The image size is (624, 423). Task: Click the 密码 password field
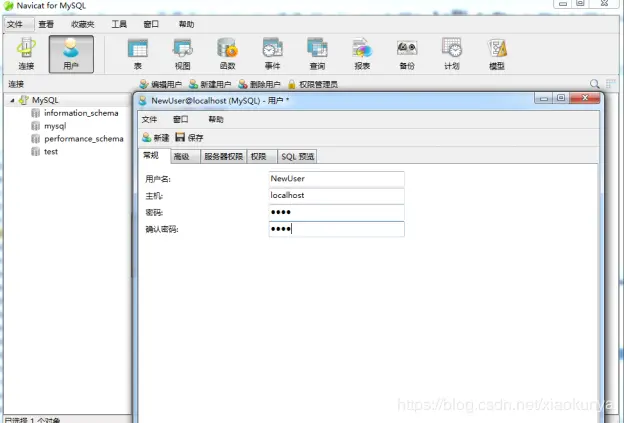337,212
